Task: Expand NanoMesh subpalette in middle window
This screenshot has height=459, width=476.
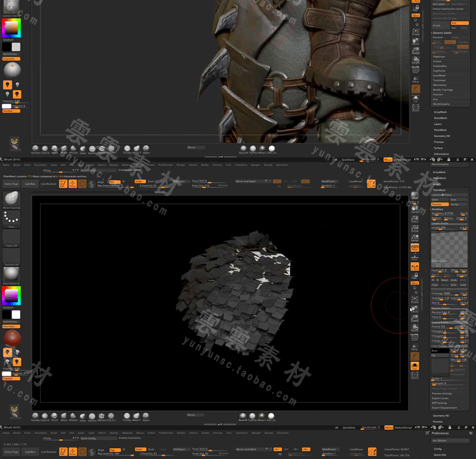Action: [x=440, y=178]
